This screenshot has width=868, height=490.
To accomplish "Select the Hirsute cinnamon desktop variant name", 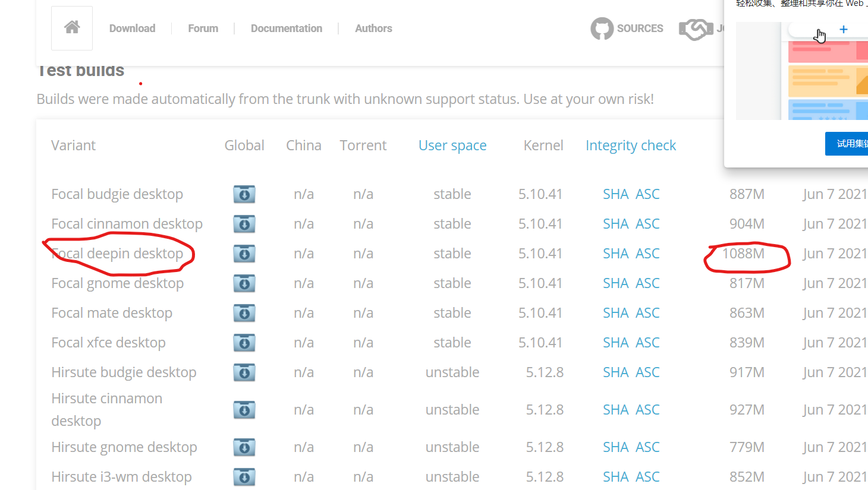I will click(107, 410).
